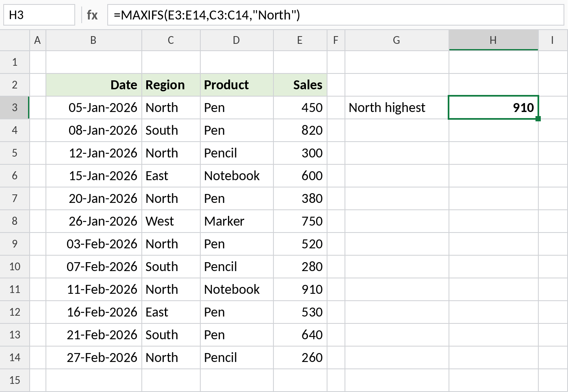Image resolution: width=568 pixels, height=392 pixels.
Task: Click the Name Box showing H3
Action: 39,15
